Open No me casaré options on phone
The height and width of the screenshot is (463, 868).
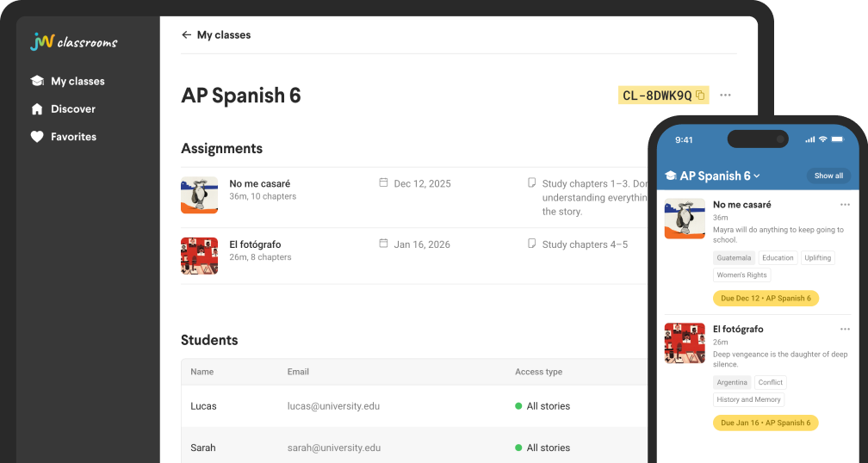tap(845, 205)
